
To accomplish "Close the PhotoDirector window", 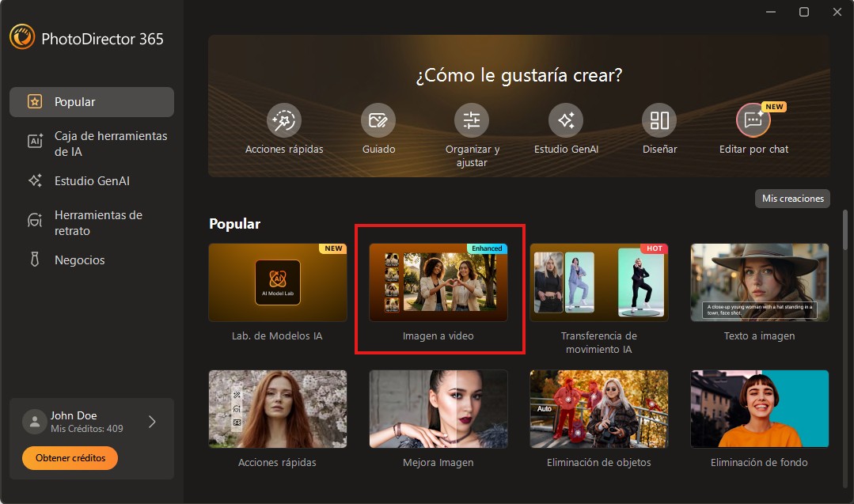I will (x=837, y=12).
